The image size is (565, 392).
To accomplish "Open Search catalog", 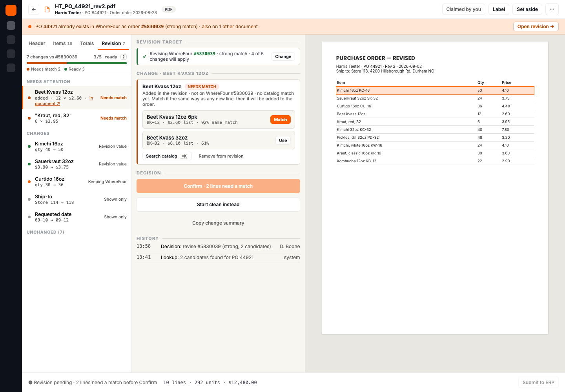I will pyautogui.click(x=167, y=156).
